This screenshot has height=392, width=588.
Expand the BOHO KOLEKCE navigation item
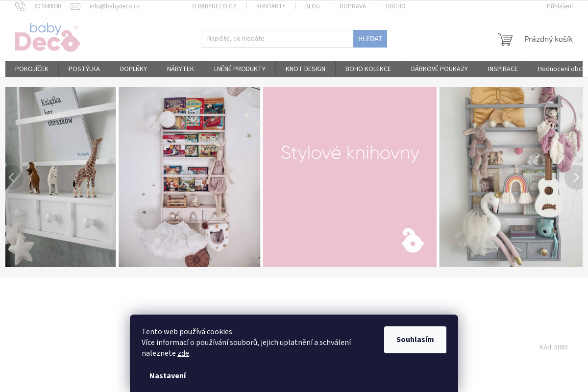pos(368,69)
